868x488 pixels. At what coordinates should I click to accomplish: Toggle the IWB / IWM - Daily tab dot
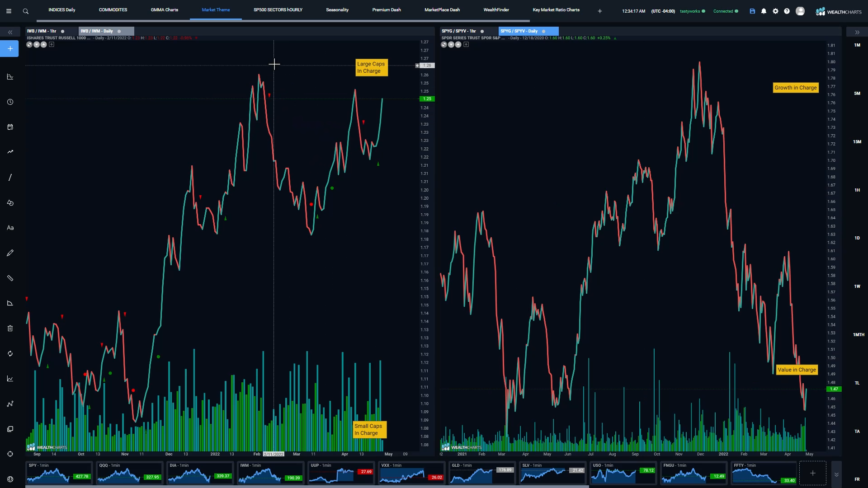click(119, 31)
